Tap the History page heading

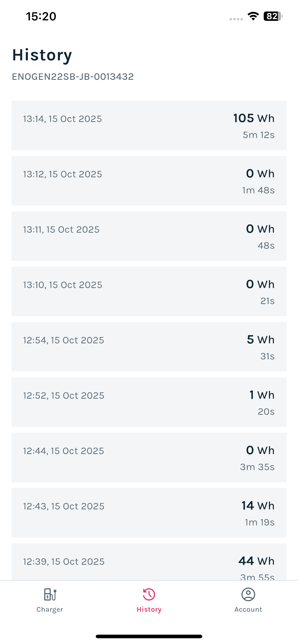tap(42, 55)
